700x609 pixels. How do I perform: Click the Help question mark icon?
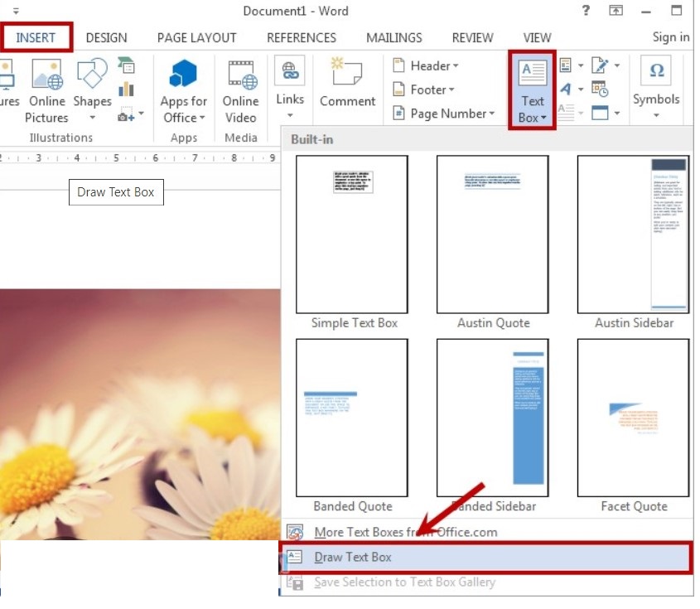586,11
